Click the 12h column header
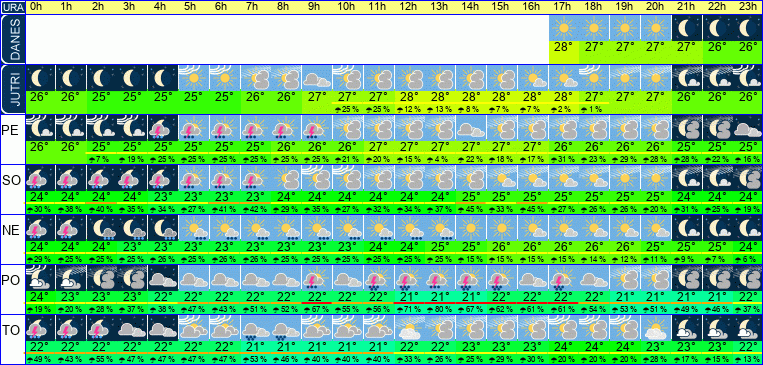 tap(410, 7)
